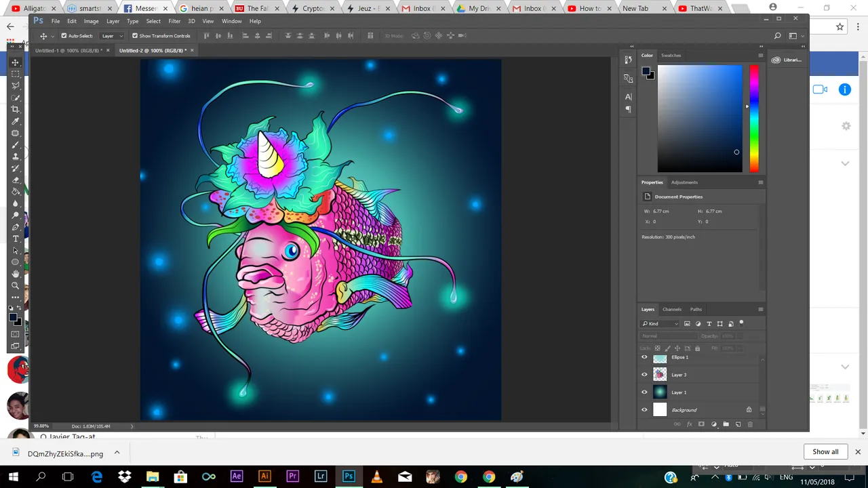Open the Libraries panel icon

776,60
